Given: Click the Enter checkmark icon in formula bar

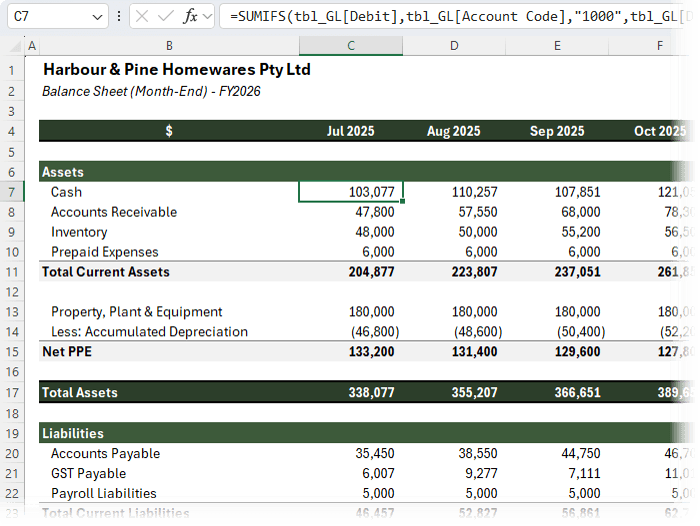Looking at the screenshot, I should pyautogui.click(x=166, y=17).
